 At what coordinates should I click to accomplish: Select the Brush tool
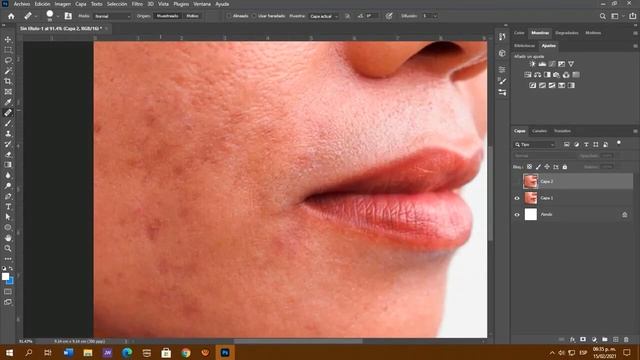point(8,123)
